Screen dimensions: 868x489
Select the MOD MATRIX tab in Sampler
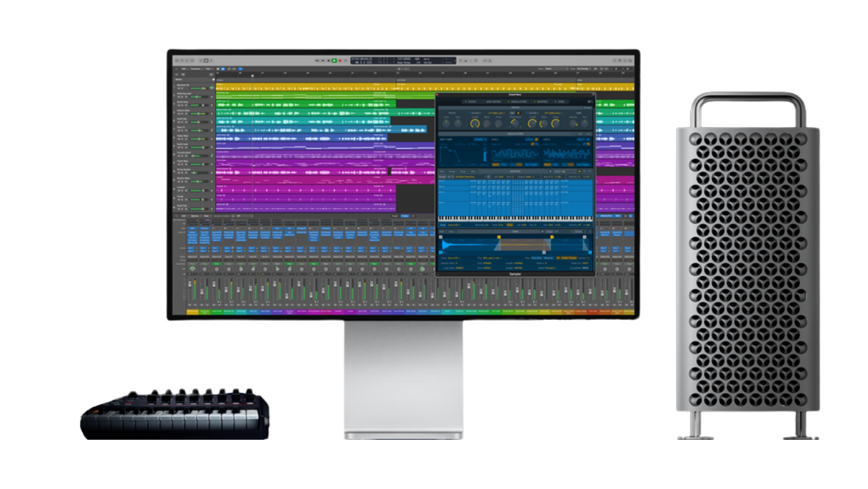pos(493,102)
